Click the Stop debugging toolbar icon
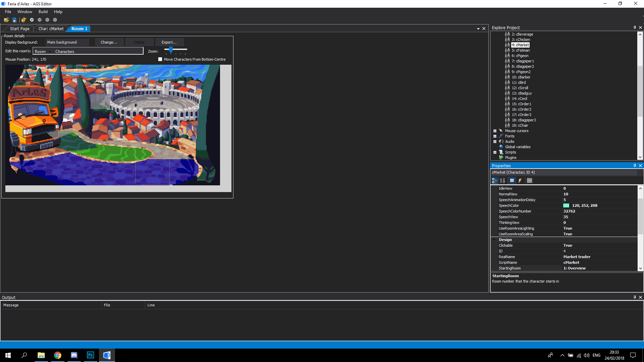The width and height of the screenshot is (644, 362). pos(55,20)
